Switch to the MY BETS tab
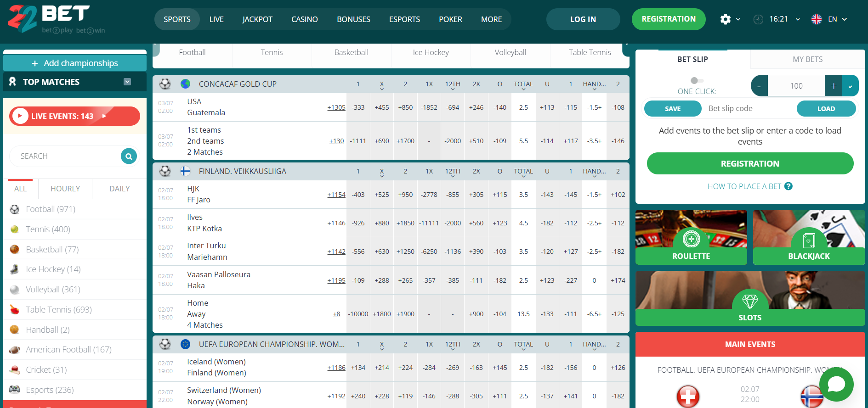Screen dimensions: 868x408 coord(807,59)
